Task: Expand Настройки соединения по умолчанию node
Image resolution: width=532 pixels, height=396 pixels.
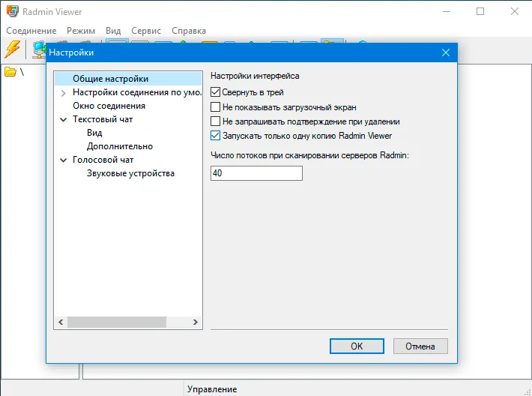Action: [x=63, y=93]
